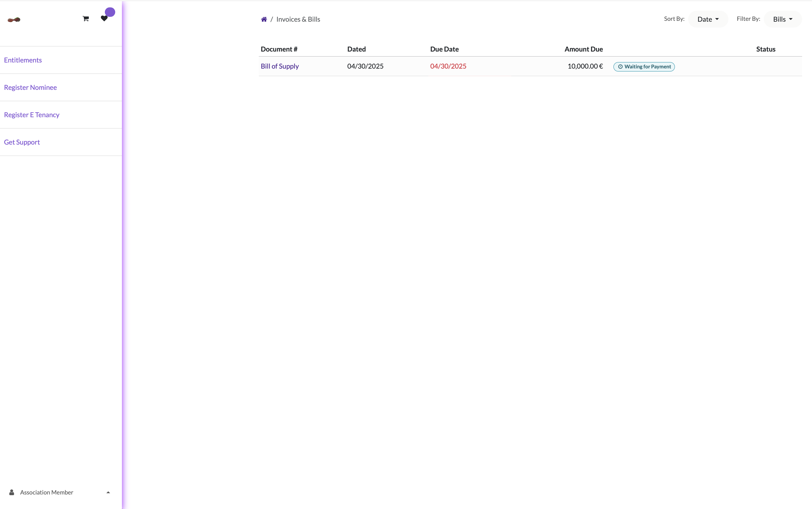Image resolution: width=812 pixels, height=509 pixels.
Task: Select Get Support in sidebar
Action: [22, 142]
